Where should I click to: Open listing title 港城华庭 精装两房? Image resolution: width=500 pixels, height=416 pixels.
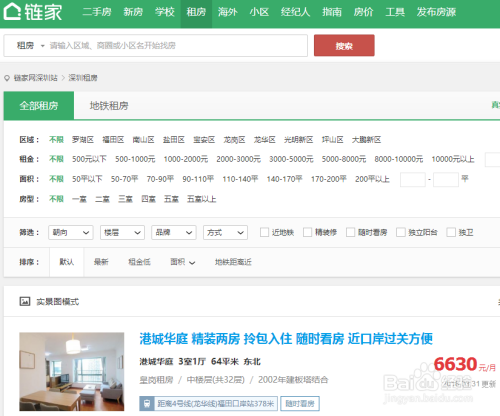pos(286,339)
